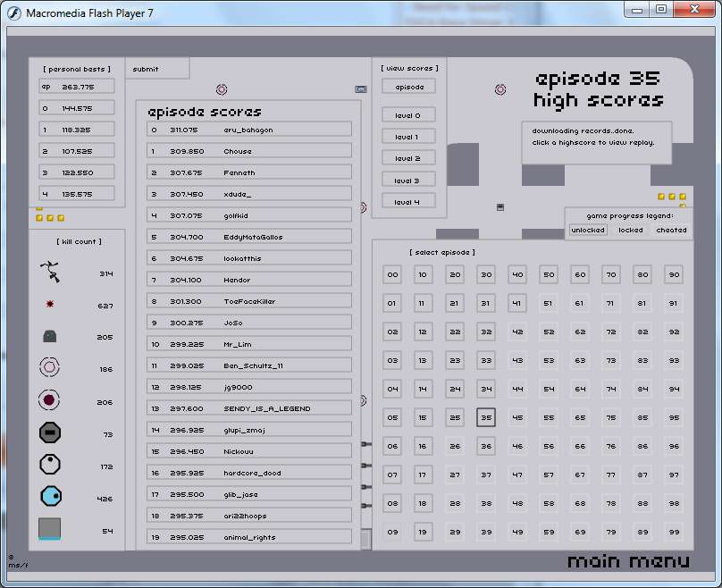Open the replay for aru_bahagon's top score
Screen dimensions: 722x588
click(248, 130)
